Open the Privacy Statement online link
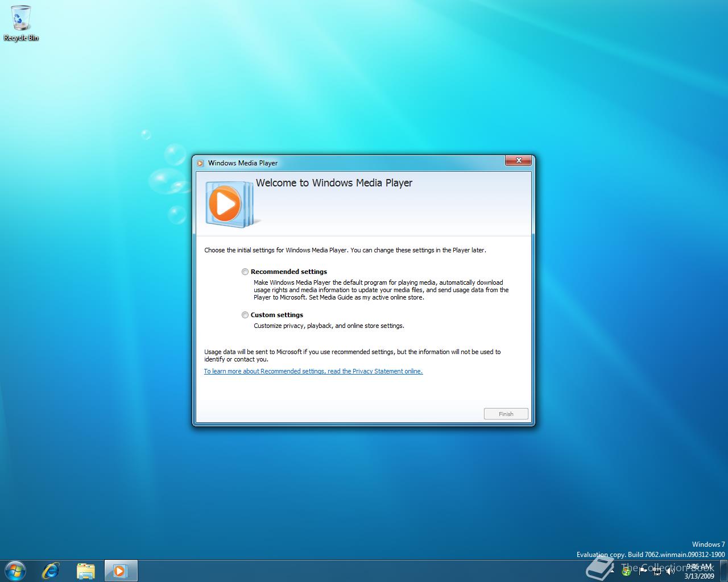 (x=313, y=371)
